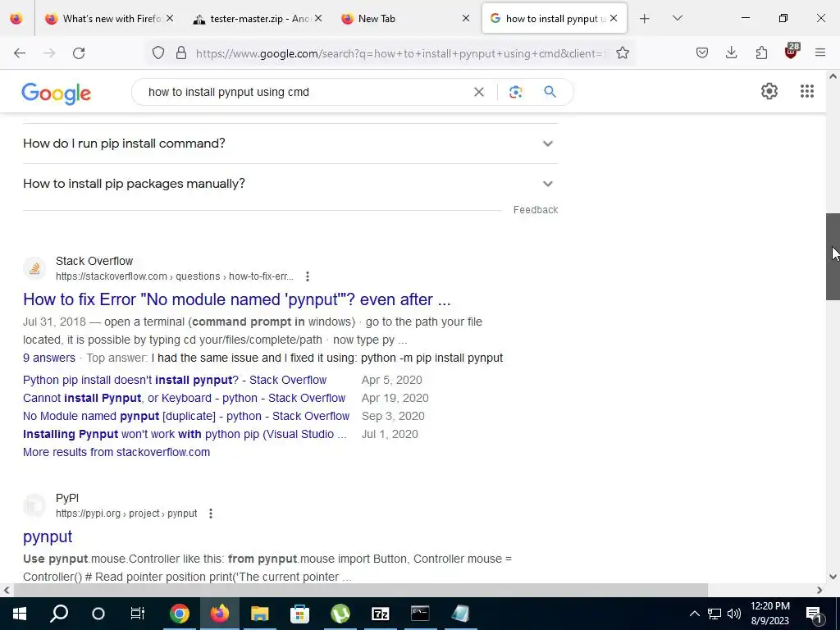Open the clock showing 12:20 PM
Image resolution: width=840 pixels, height=630 pixels.
pyautogui.click(x=769, y=614)
